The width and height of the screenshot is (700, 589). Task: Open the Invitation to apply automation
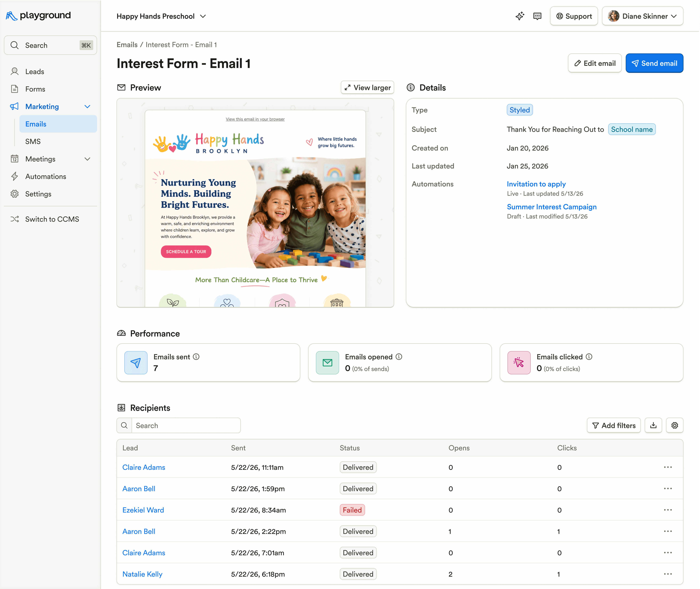(x=536, y=184)
